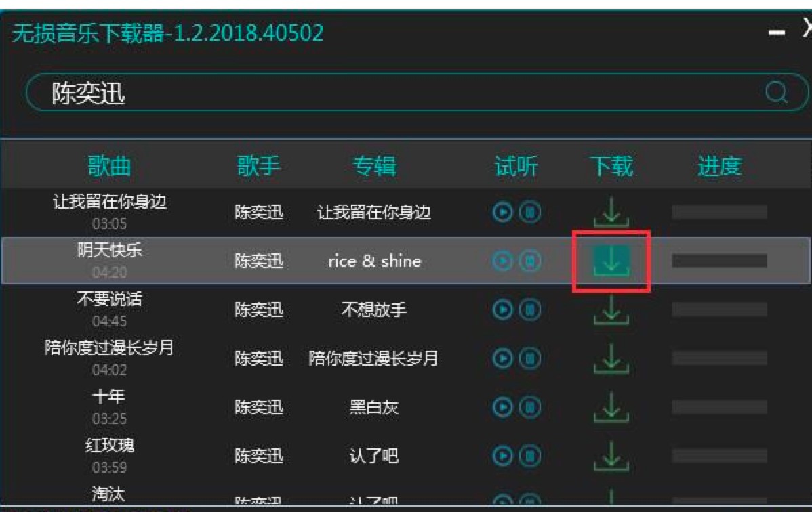Play preview of 不要说话

pos(502,310)
